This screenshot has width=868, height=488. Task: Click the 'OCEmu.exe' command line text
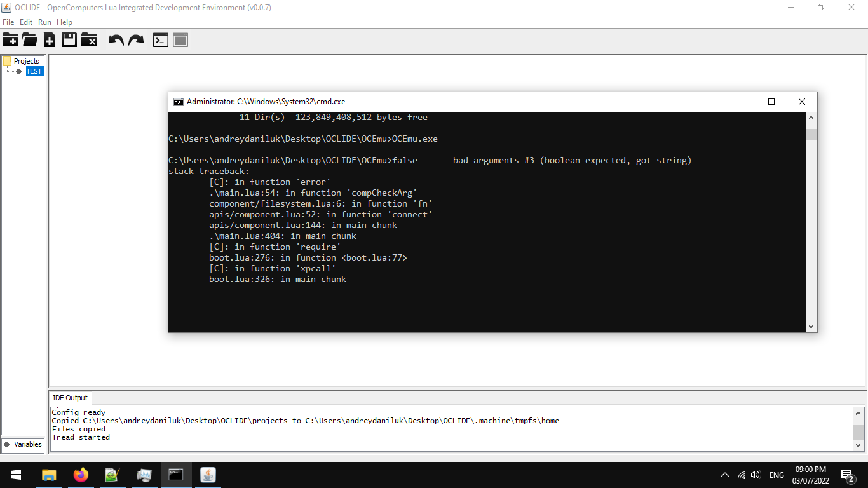point(415,139)
